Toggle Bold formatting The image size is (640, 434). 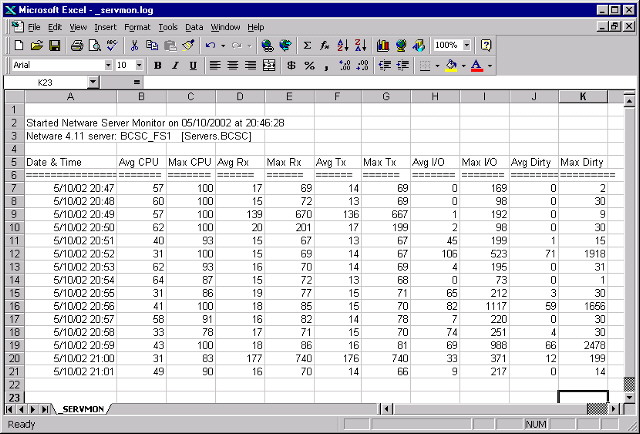coord(157,65)
